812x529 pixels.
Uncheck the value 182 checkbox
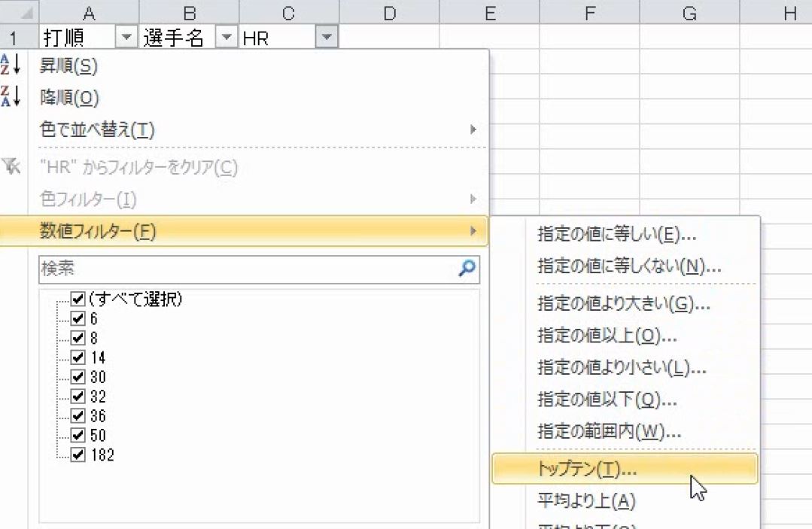77,455
